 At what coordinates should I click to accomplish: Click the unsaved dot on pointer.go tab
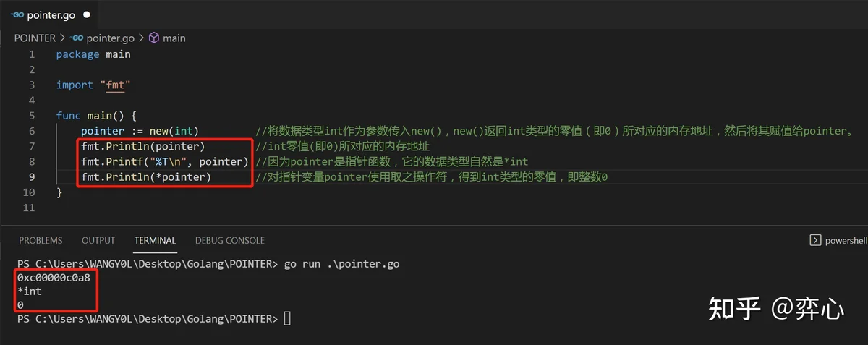pos(87,14)
